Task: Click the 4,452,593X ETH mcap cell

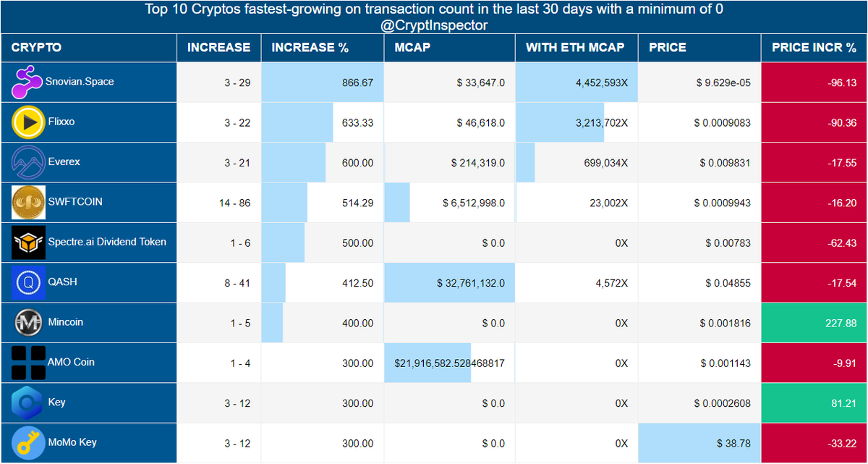Action: [576, 83]
